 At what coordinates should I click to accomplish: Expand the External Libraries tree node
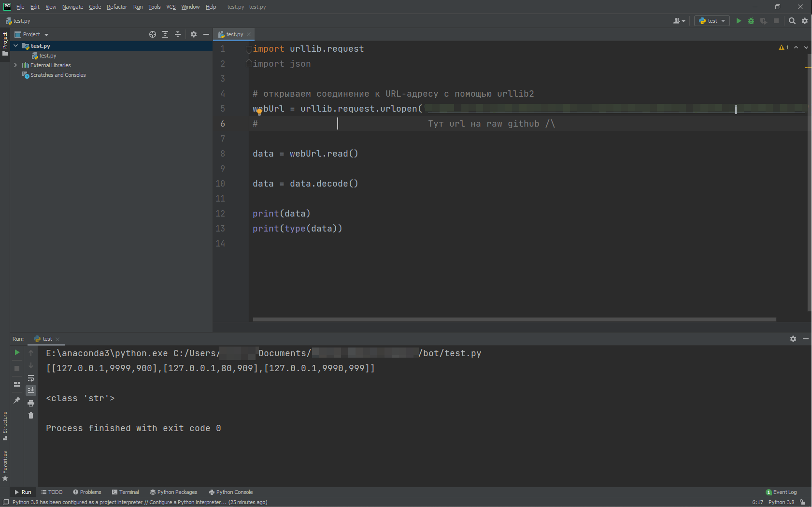tap(15, 65)
